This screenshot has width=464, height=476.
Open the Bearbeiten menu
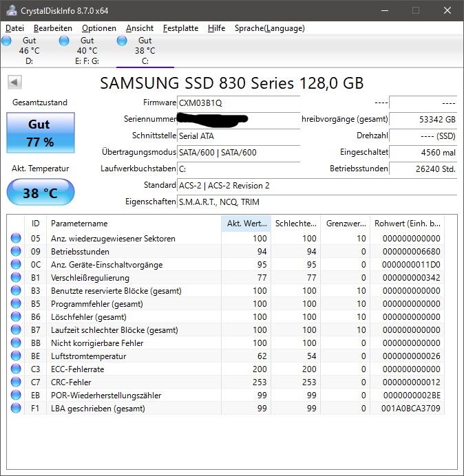click(53, 28)
